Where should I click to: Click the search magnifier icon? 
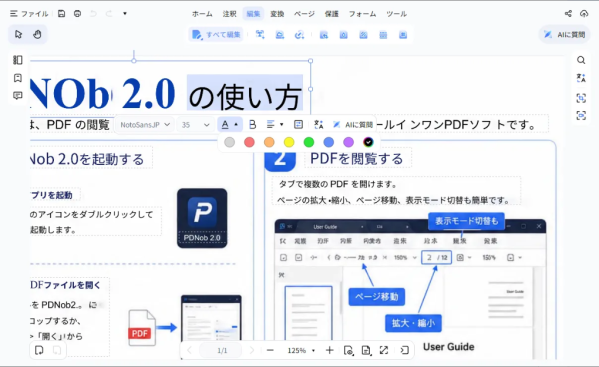[581, 60]
